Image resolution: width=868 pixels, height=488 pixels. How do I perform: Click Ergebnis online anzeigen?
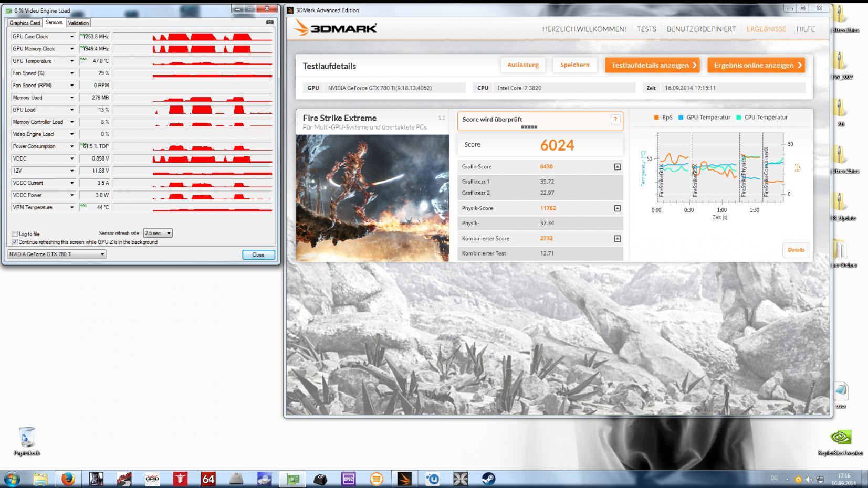point(756,65)
